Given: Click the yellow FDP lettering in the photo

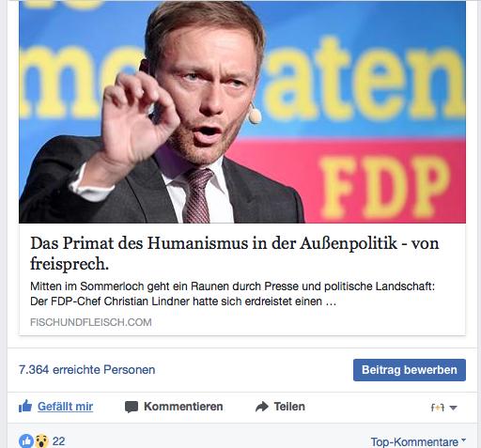Looking at the screenshot, I should tap(385, 187).
